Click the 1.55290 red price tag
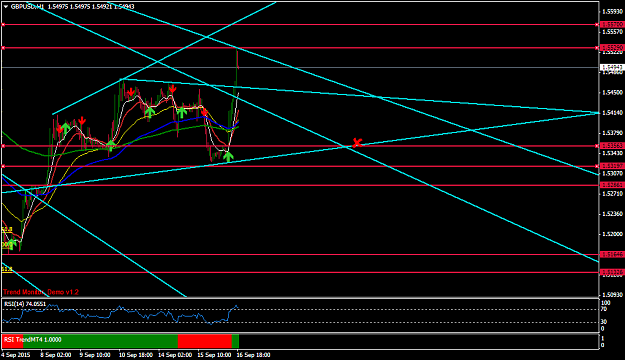Screen dimensions: 625x360 tap(612, 48)
